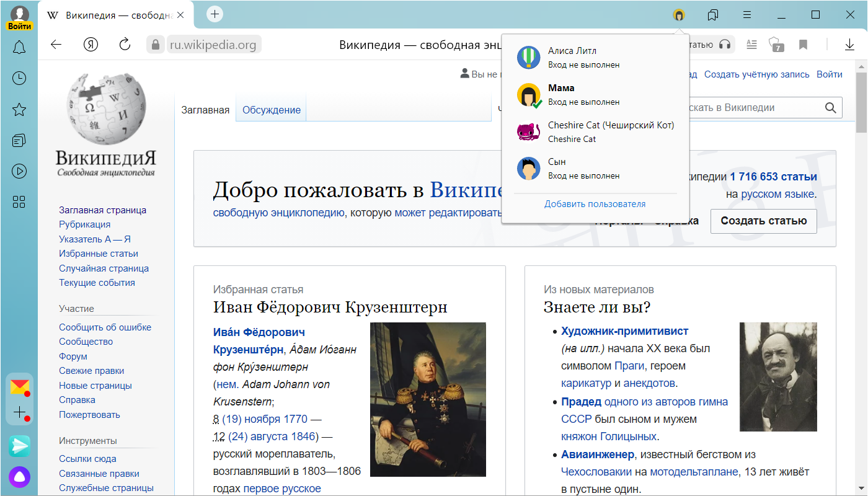Listen to the article via the headphones icon
The height and width of the screenshot is (496, 868).
[725, 45]
